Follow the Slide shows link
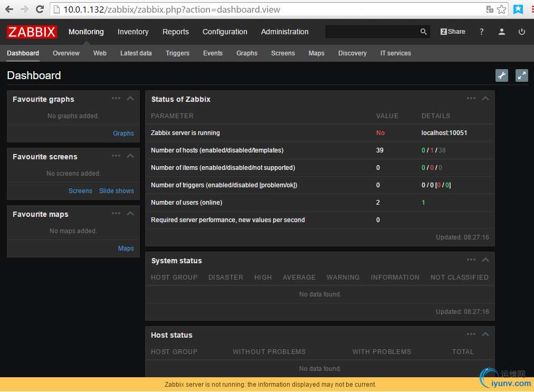Image resolution: width=534 pixels, height=392 pixels. click(117, 190)
